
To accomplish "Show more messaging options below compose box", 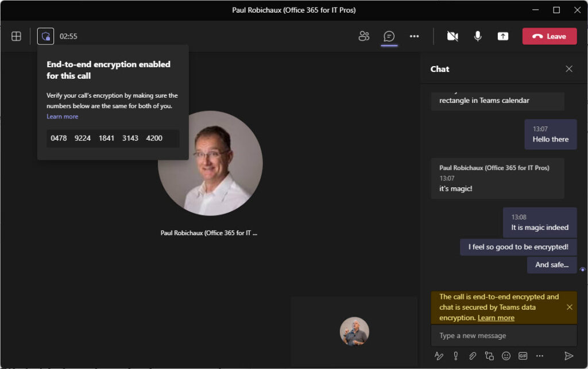I will (x=539, y=356).
